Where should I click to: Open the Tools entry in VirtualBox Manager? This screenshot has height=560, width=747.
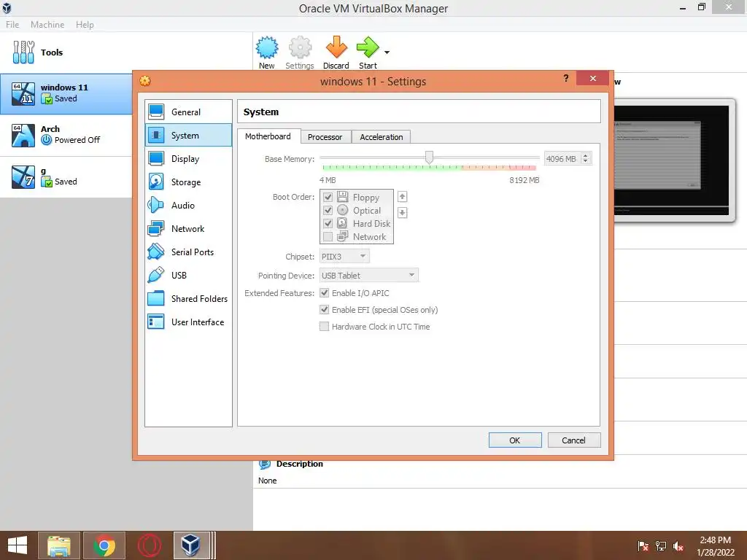(x=126, y=52)
